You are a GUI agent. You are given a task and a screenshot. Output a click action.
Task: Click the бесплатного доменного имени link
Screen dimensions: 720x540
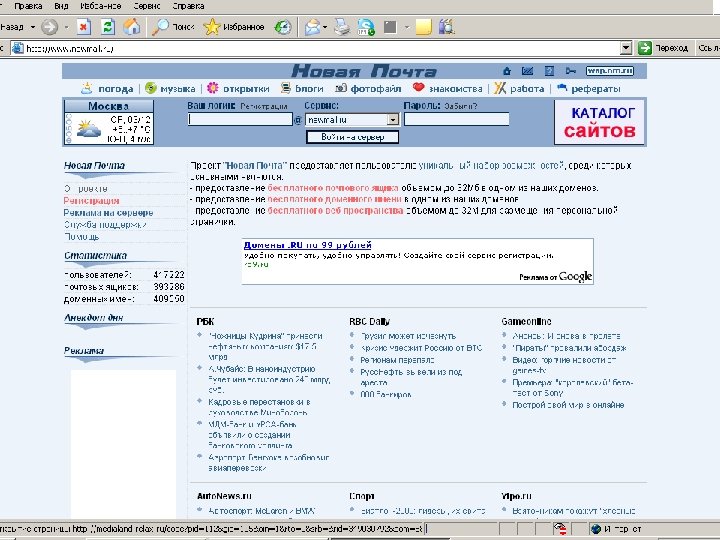point(335,199)
